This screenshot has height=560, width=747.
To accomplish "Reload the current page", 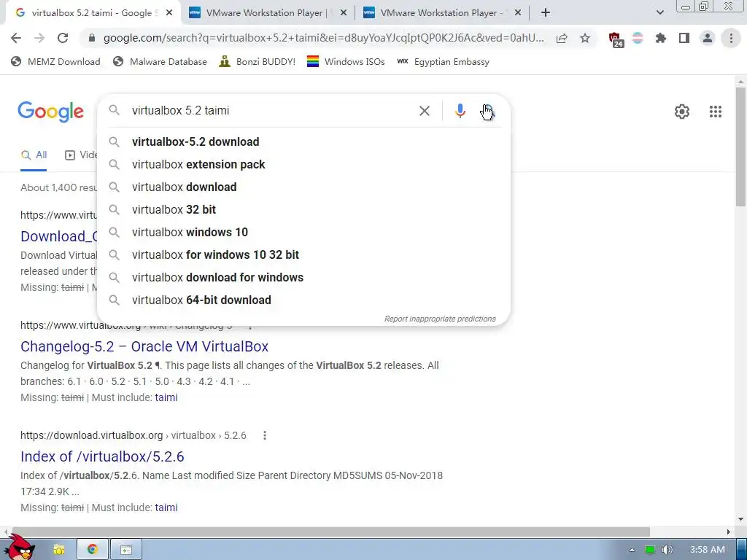I will pyautogui.click(x=63, y=38).
